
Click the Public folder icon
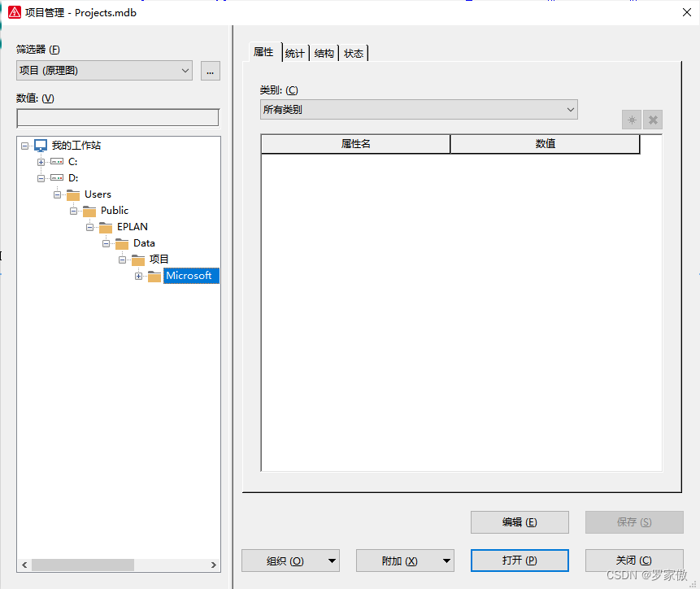[89, 211]
